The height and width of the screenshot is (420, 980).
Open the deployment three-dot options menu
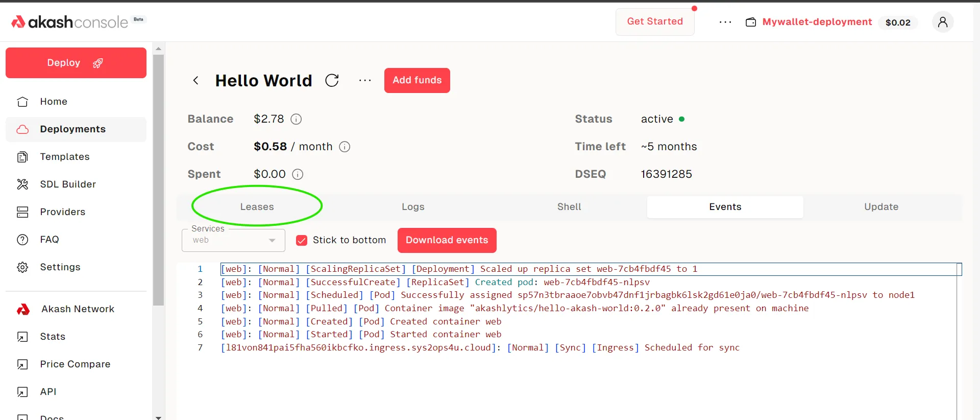point(365,80)
